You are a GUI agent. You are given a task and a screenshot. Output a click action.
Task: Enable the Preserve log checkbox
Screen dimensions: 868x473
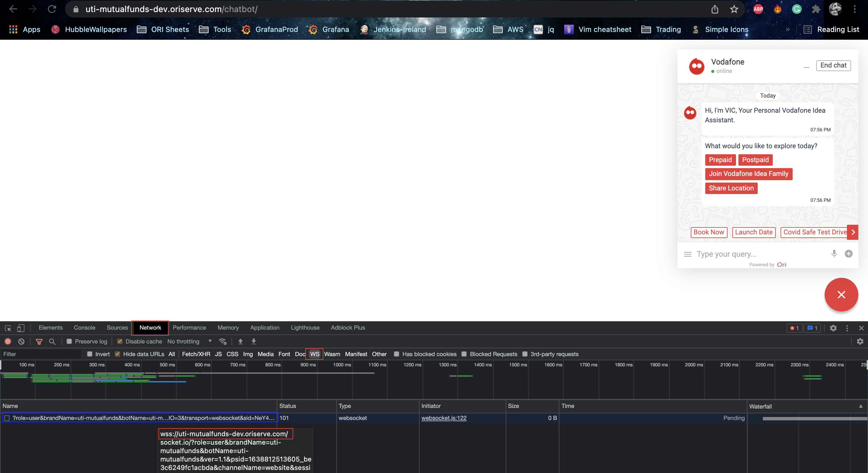[x=69, y=341]
